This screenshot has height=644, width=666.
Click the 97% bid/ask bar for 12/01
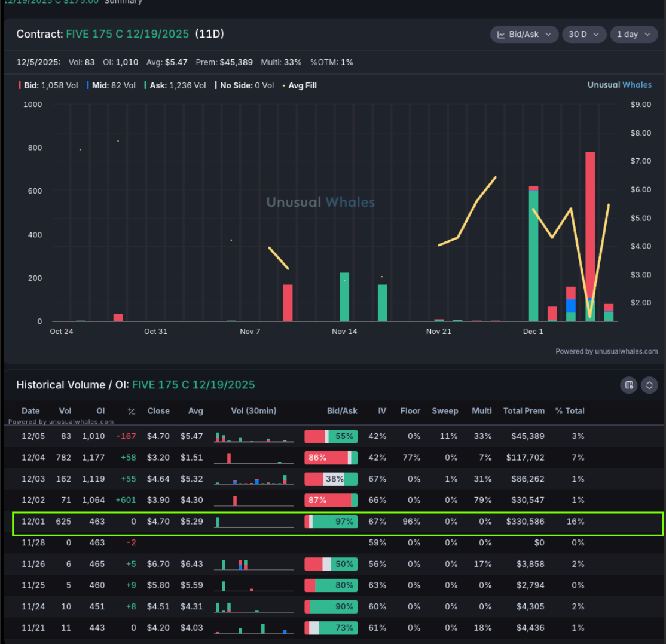coord(331,522)
